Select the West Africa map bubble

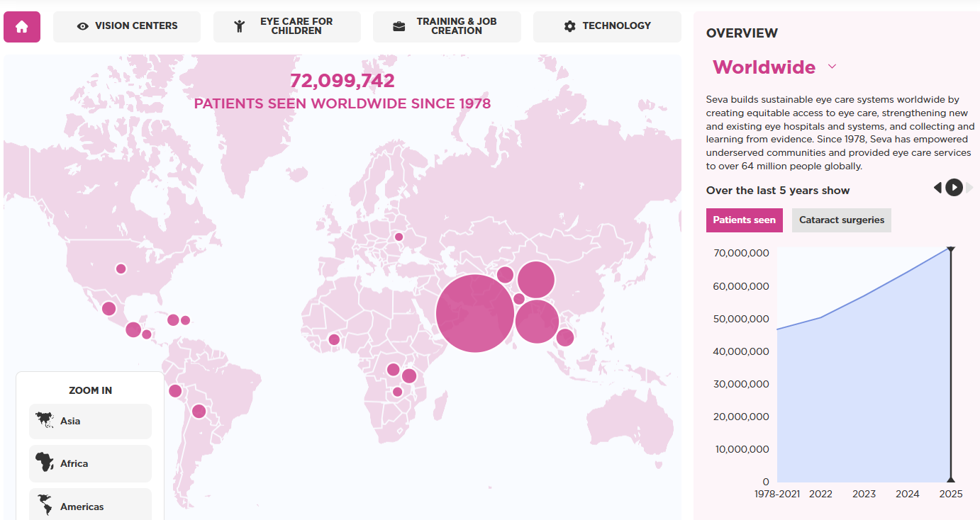[x=334, y=339]
